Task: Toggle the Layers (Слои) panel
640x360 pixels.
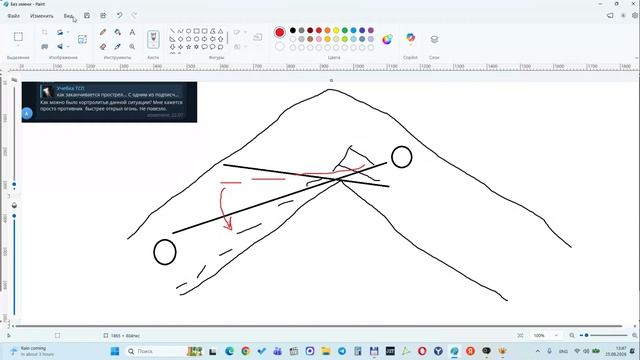Action: pyautogui.click(x=434, y=39)
